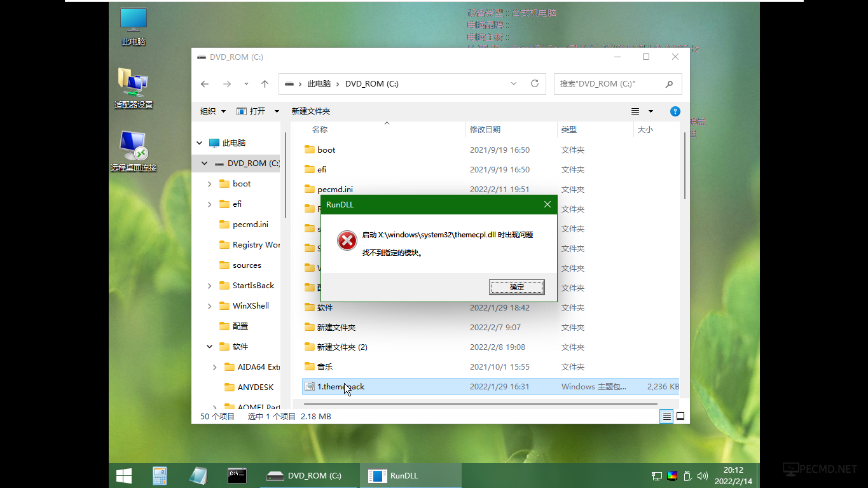Go up one folder level

265,84
